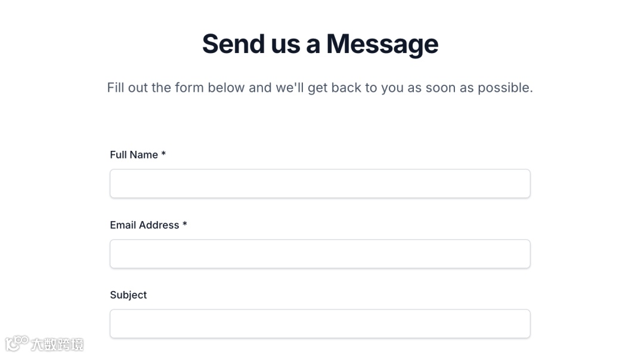Click the word 'Address' in Email label
This screenshot has width=644, height=356.
(159, 225)
